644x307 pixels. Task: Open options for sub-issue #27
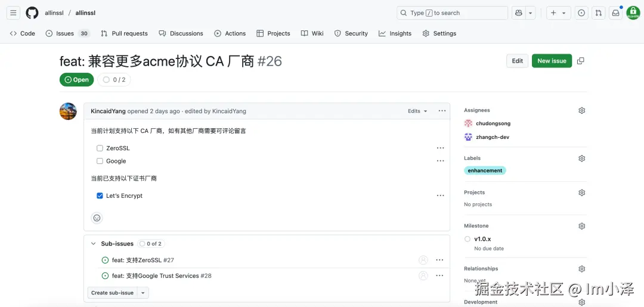pos(440,260)
